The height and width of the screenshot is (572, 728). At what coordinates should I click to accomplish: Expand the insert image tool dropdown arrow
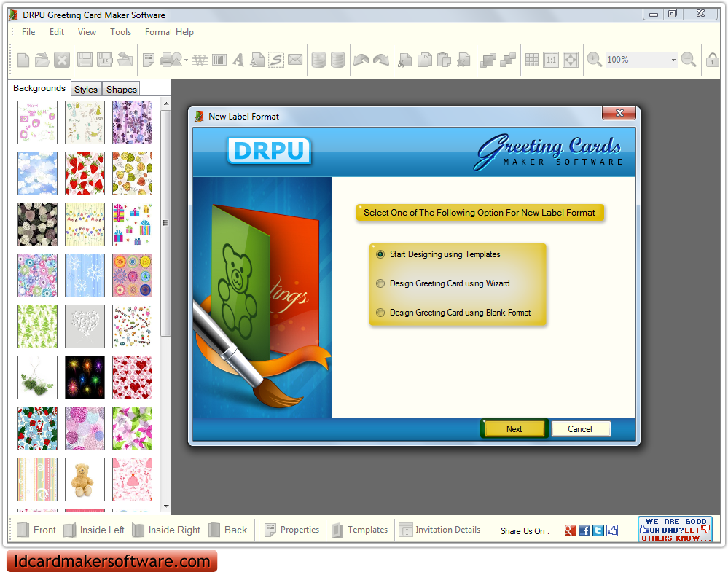coord(186,60)
